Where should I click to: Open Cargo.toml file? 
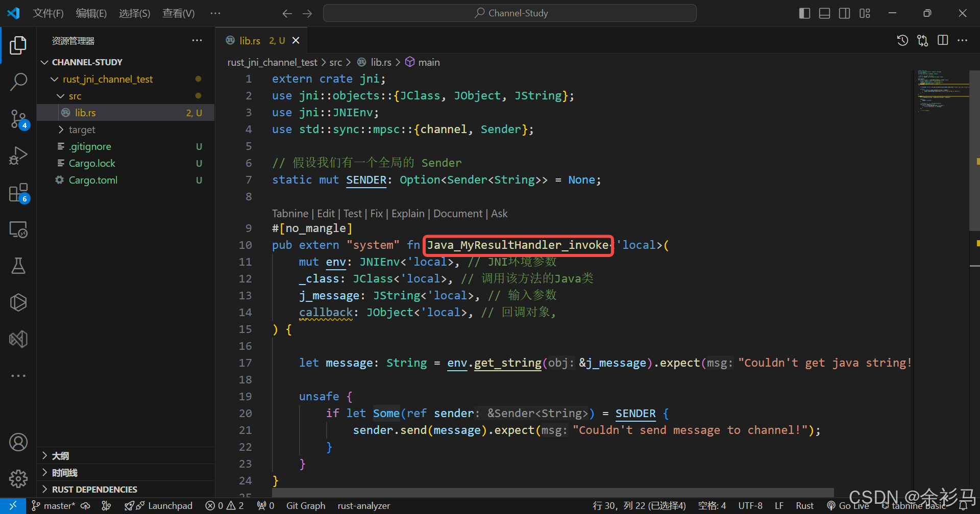[x=126, y=180]
